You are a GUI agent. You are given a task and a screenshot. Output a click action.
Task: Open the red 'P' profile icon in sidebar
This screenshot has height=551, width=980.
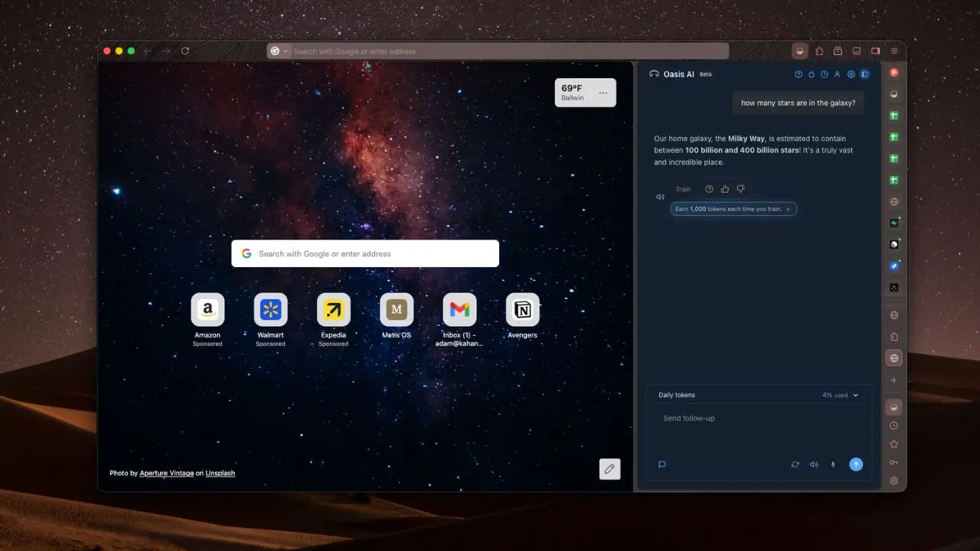893,73
